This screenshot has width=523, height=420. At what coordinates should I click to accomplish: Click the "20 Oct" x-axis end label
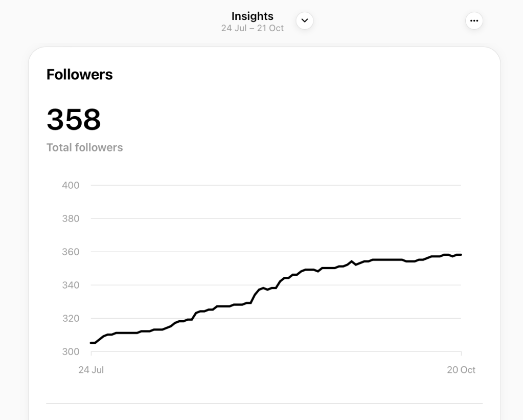click(461, 369)
